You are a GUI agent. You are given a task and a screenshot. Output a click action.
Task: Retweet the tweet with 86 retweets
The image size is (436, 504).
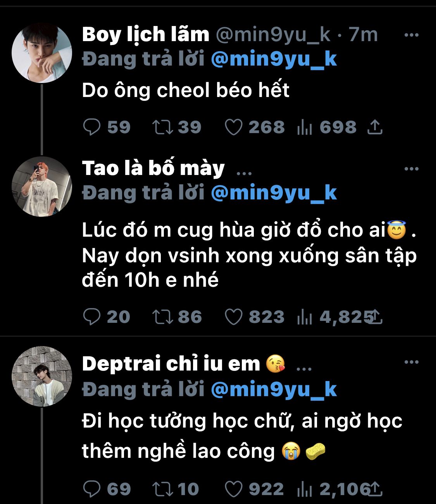point(162,317)
